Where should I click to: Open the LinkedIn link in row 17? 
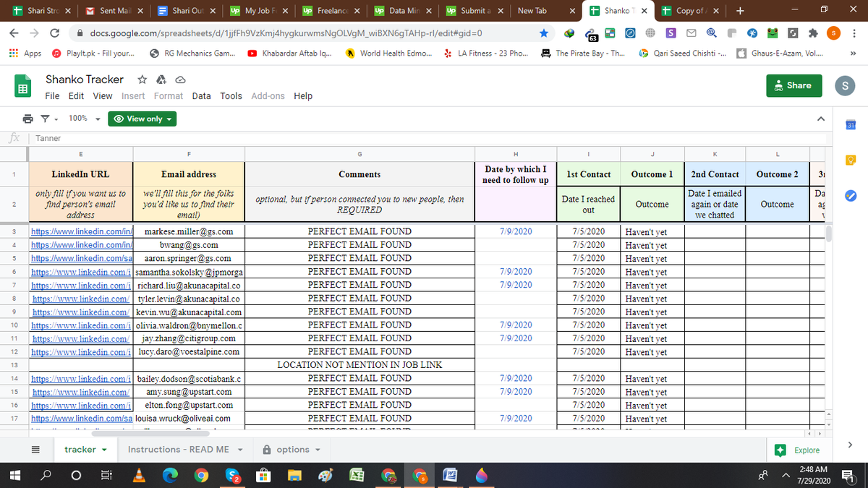[81, 418]
